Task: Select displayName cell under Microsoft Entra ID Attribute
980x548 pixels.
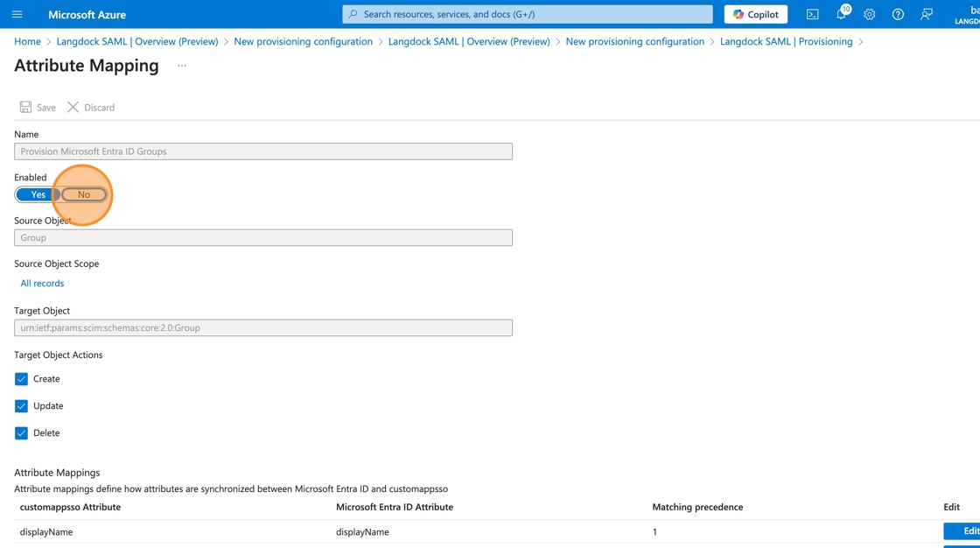Action: [362, 532]
